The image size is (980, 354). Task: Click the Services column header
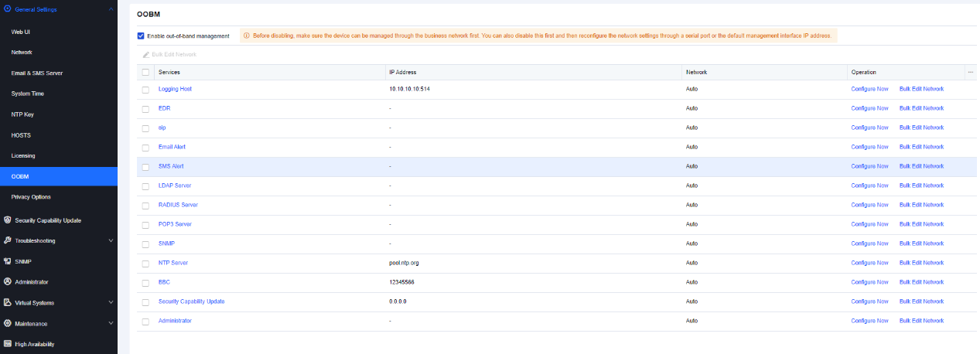(169, 72)
